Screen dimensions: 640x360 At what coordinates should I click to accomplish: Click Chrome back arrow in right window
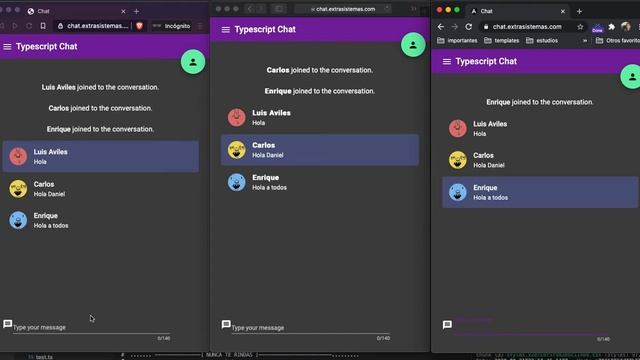click(441, 27)
